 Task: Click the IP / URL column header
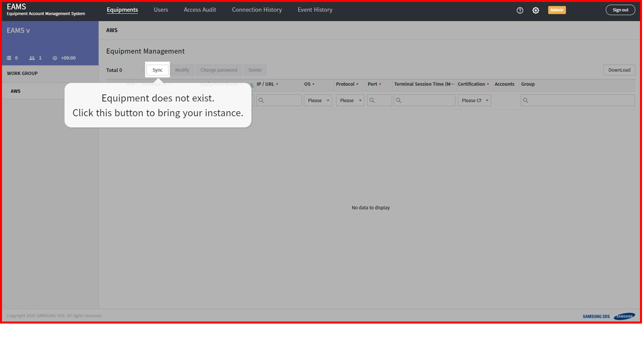(x=265, y=84)
